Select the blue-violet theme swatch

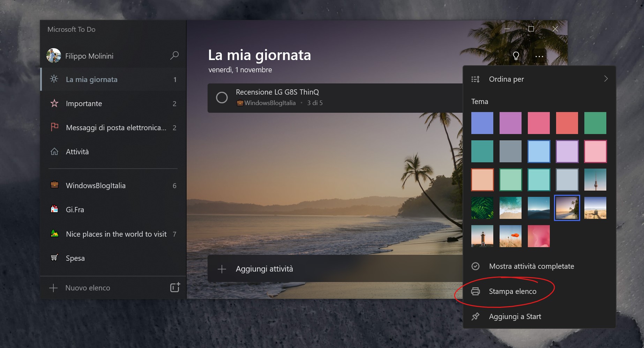482,123
